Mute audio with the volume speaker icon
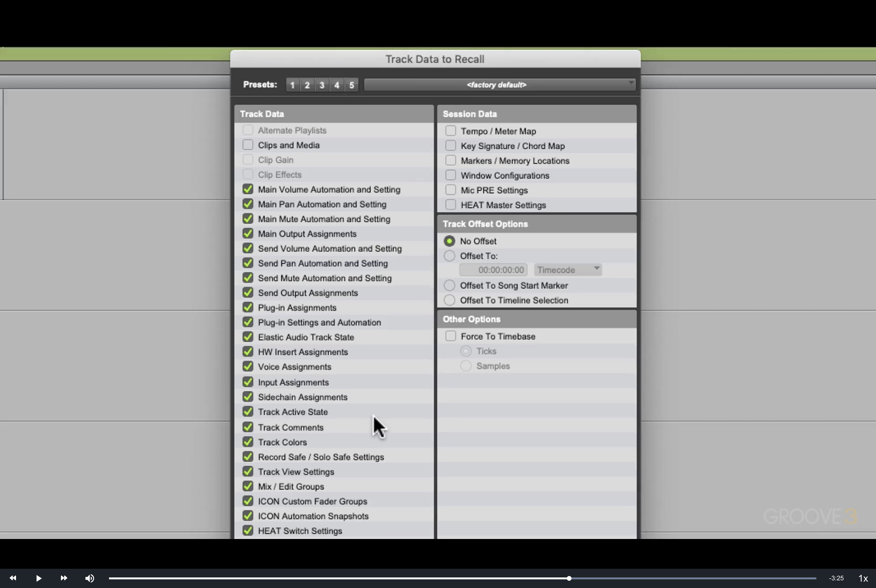Viewport: 876px width, 588px height. tap(90, 578)
